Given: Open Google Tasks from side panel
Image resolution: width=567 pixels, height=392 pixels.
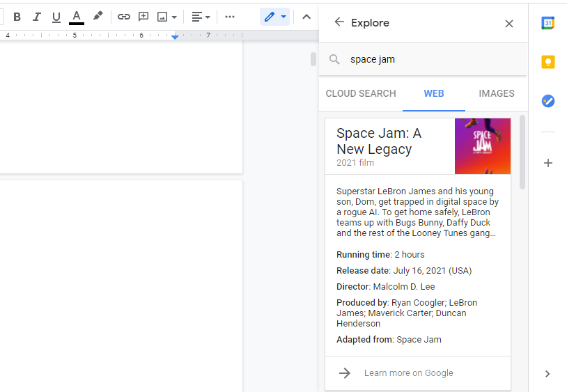Looking at the screenshot, I should (x=548, y=101).
